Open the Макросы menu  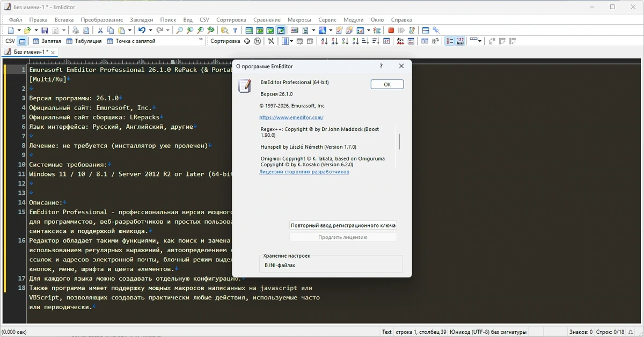[x=299, y=20]
